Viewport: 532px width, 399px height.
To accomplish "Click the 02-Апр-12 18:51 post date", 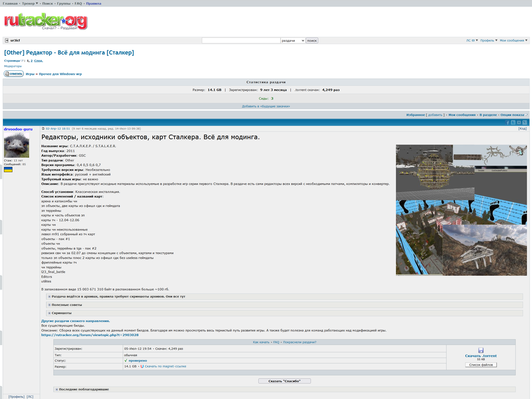I will pyautogui.click(x=58, y=129).
